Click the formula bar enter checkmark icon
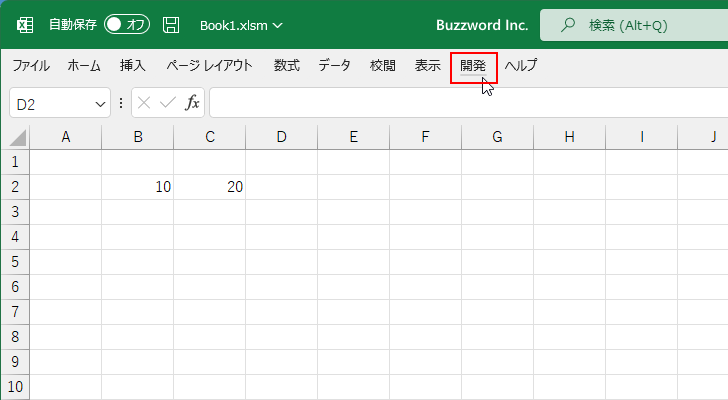 168,103
